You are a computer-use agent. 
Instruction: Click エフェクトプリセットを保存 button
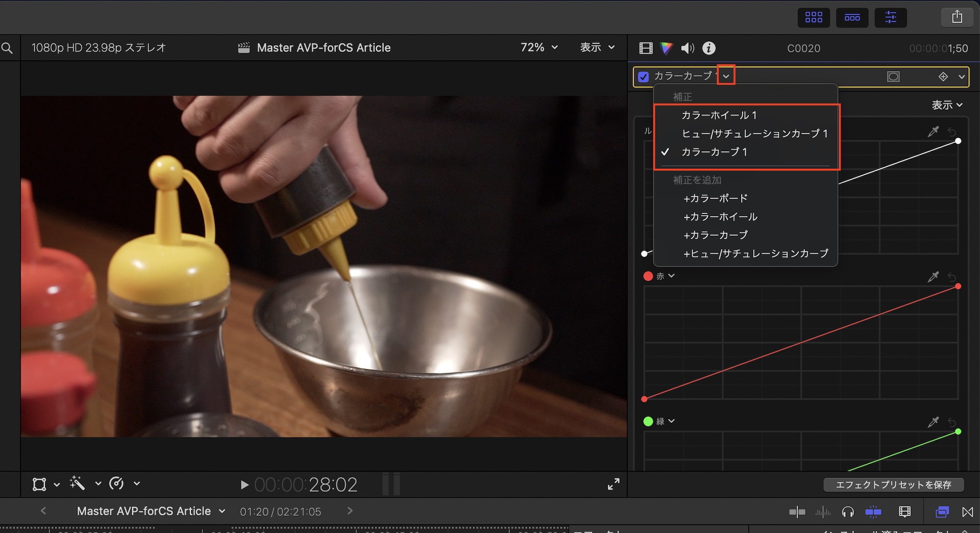[893, 485]
